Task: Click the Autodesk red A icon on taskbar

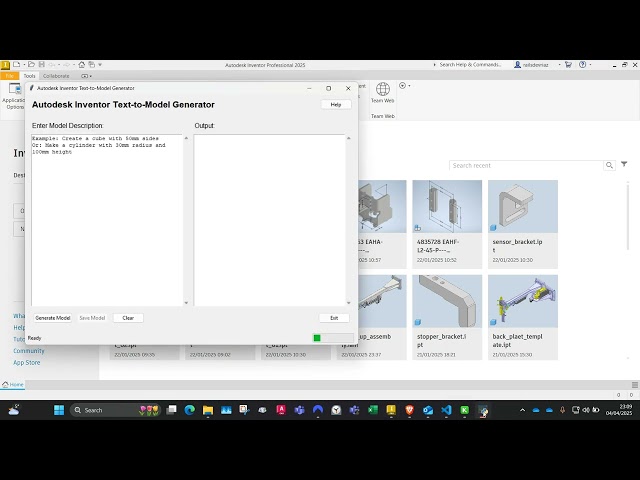Action: 281,410
